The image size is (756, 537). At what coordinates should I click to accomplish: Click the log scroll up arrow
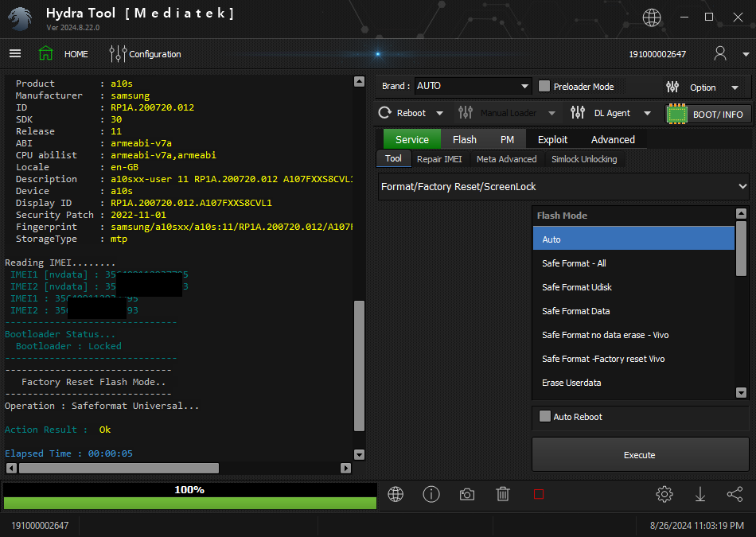coord(359,81)
